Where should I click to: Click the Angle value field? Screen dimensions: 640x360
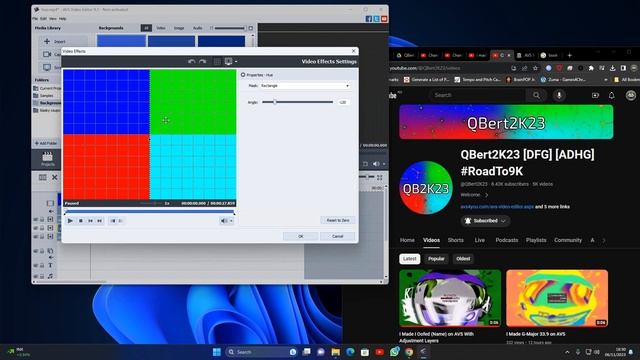[343, 102]
